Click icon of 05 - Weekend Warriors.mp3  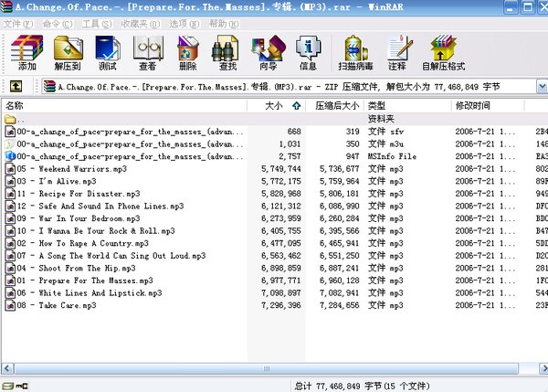click(10, 169)
